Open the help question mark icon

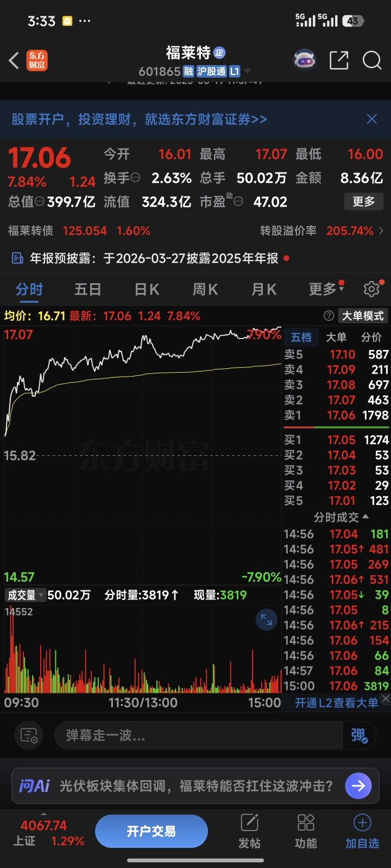329,316
